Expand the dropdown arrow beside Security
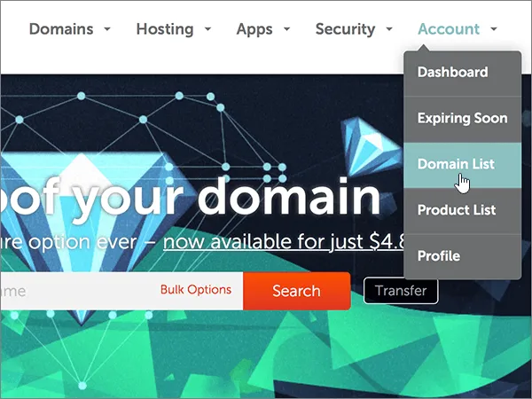This screenshot has height=399, width=532. 389,29
